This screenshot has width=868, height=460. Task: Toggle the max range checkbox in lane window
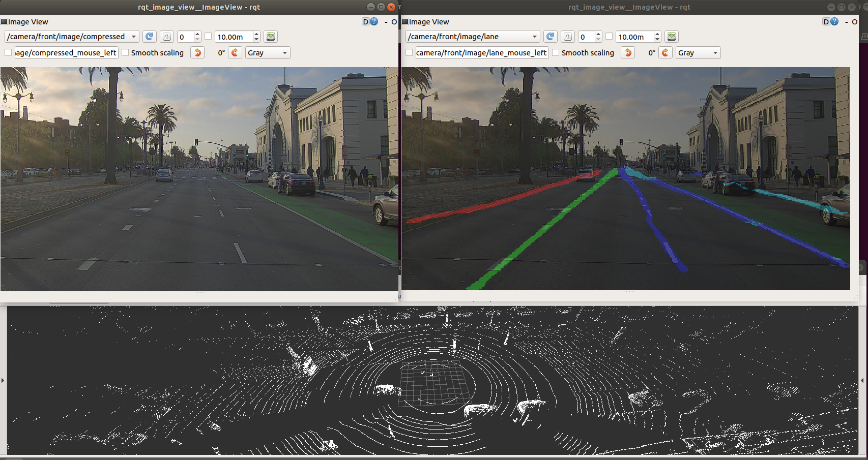point(609,37)
